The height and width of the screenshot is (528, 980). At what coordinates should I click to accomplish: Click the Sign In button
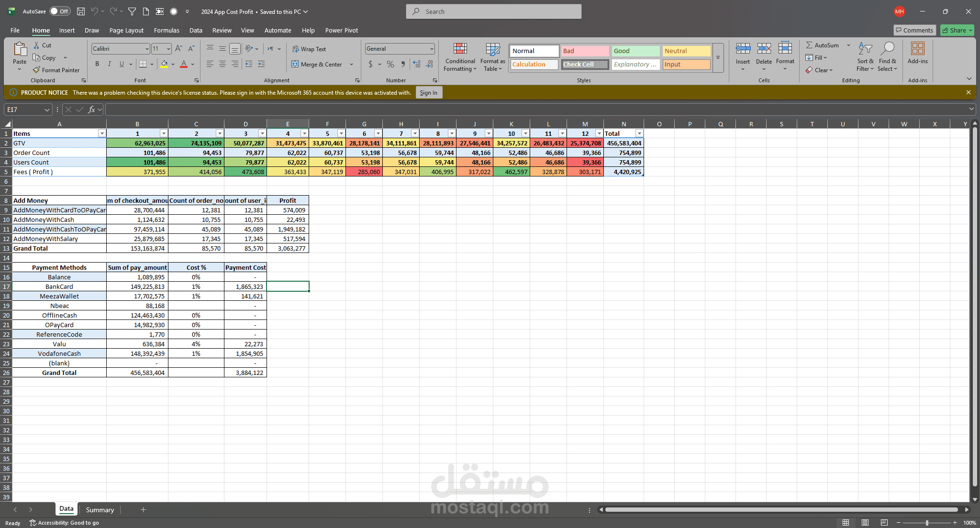pyautogui.click(x=429, y=93)
